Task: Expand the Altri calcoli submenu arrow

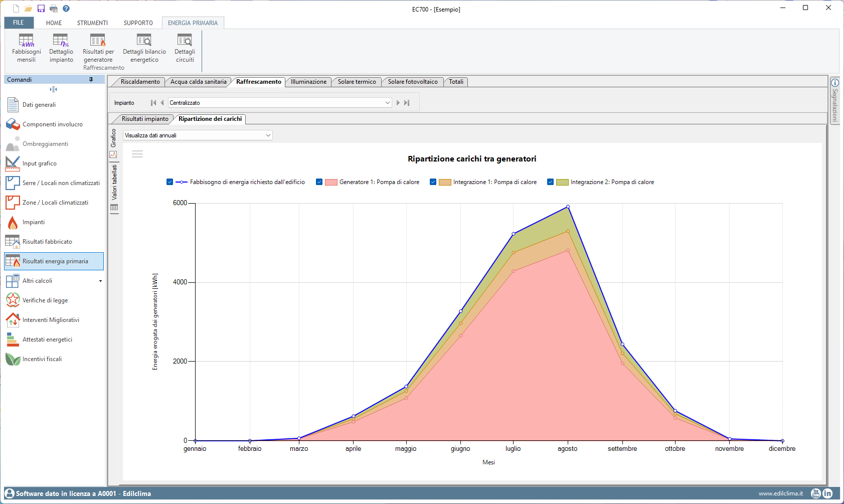Action: tap(100, 281)
